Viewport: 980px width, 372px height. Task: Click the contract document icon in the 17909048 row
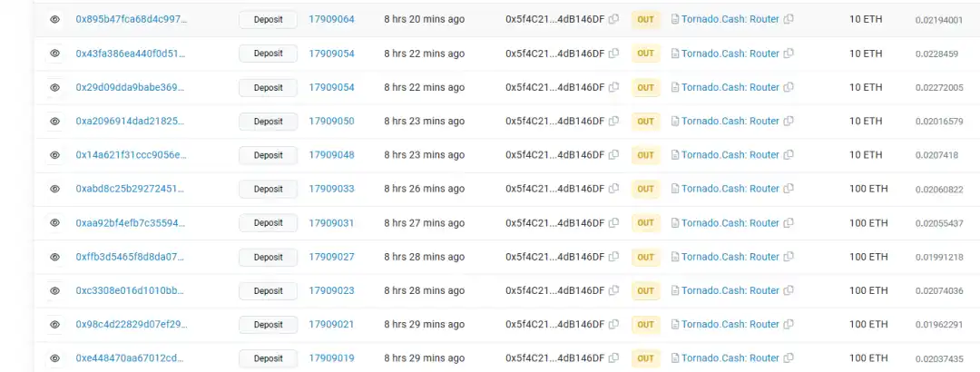675,155
